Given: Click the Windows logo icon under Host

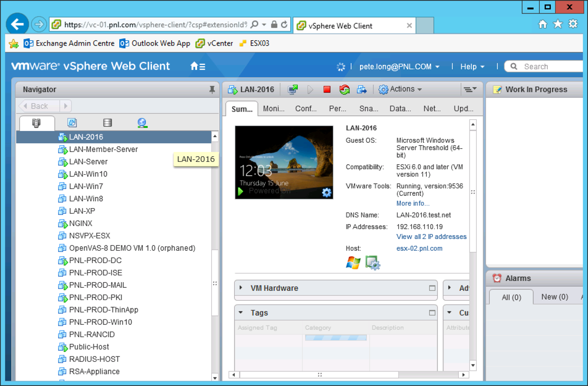Looking at the screenshot, I should coord(353,262).
